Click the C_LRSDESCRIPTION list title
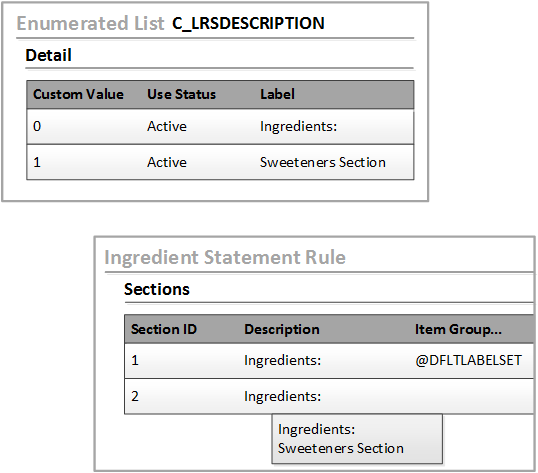This screenshot has width=538, height=473. (248, 23)
